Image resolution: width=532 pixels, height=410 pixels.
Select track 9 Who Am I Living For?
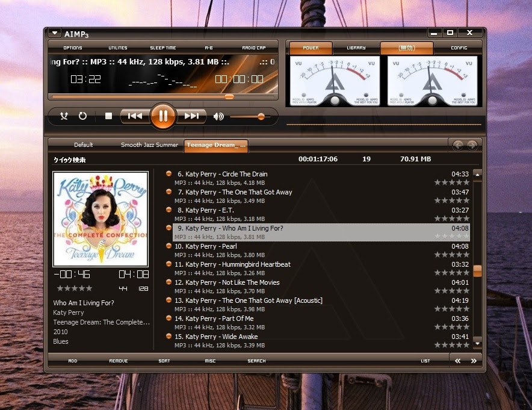[x=321, y=232]
